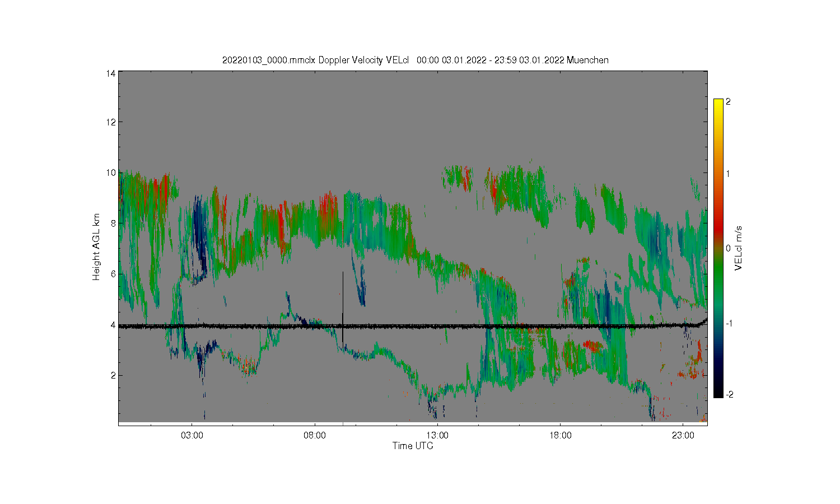The width and height of the screenshot is (840, 504).
Task: Click the colorbar value label -2
Action: (x=730, y=394)
